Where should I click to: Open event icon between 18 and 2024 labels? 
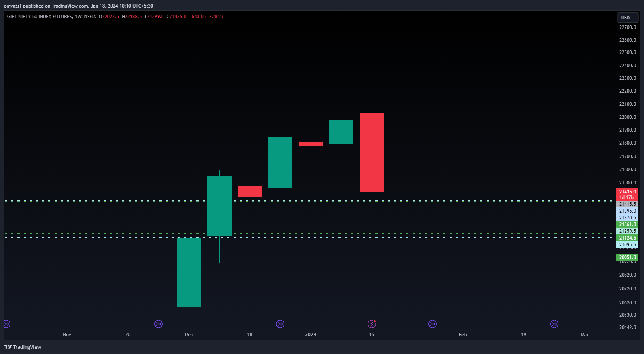coord(280,324)
